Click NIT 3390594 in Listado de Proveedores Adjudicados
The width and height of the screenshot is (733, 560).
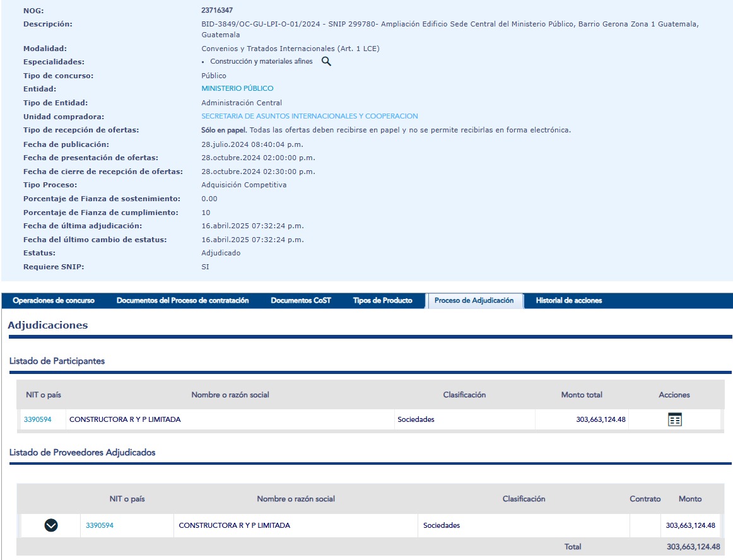pos(100,525)
